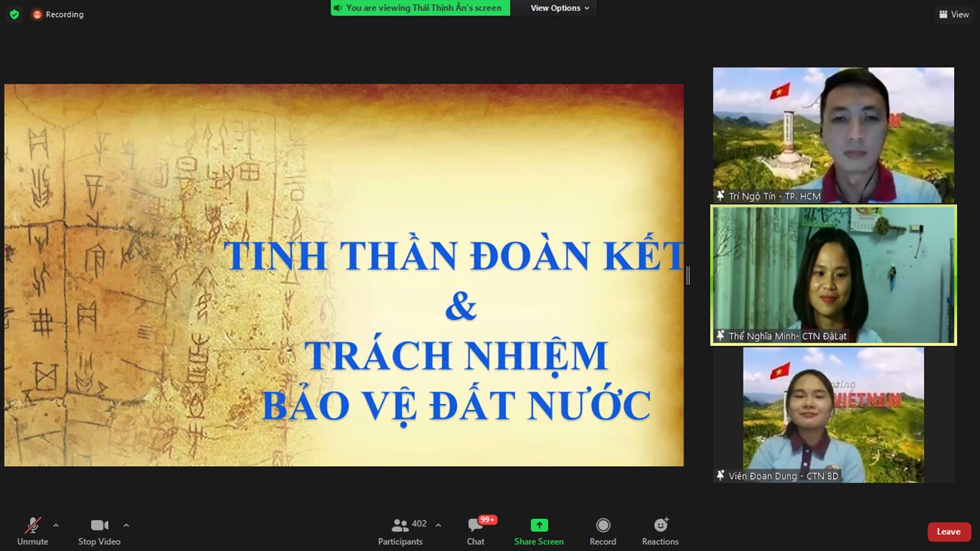Open the Reactions menu

pyautogui.click(x=660, y=531)
